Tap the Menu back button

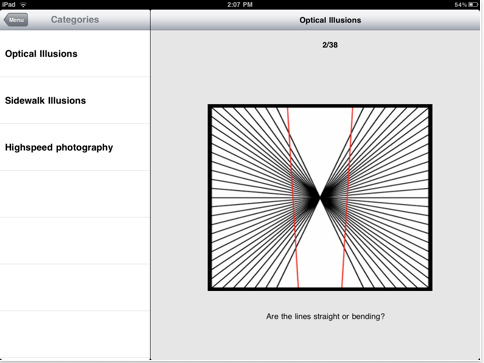(x=16, y=20)
